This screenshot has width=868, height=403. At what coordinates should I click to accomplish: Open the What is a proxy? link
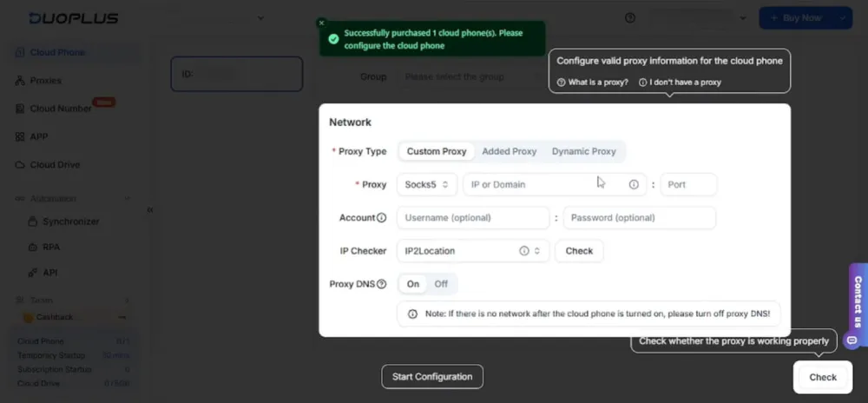coord(593,83)
